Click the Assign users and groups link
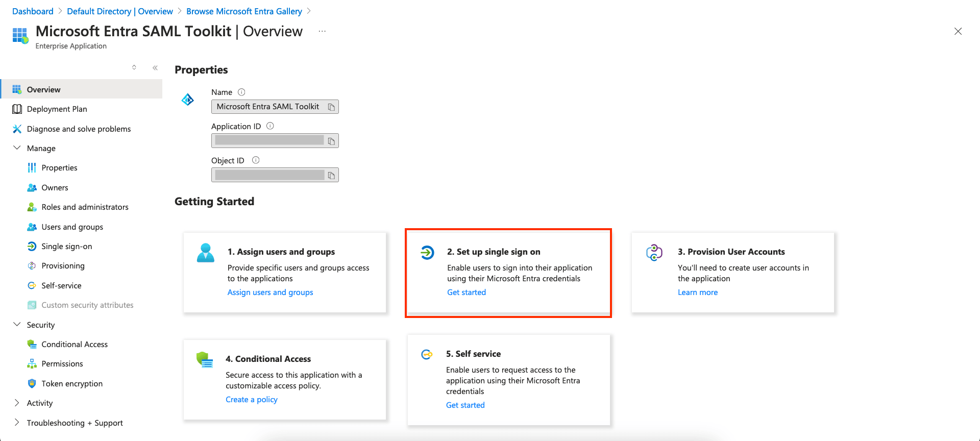The width and height of the screenshot is (980, 441). point(271,292)
